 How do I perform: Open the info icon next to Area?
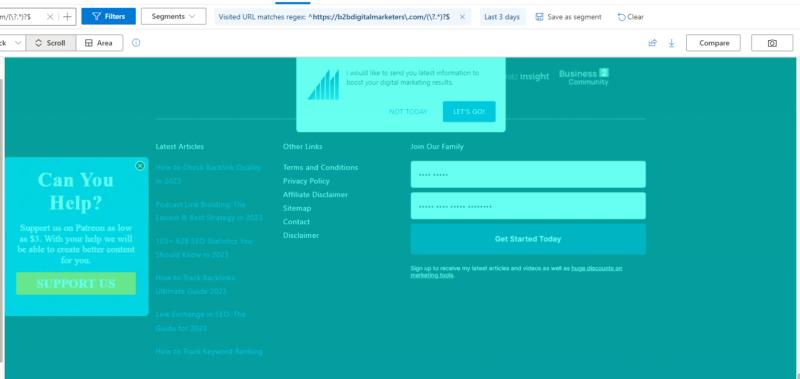136,43
